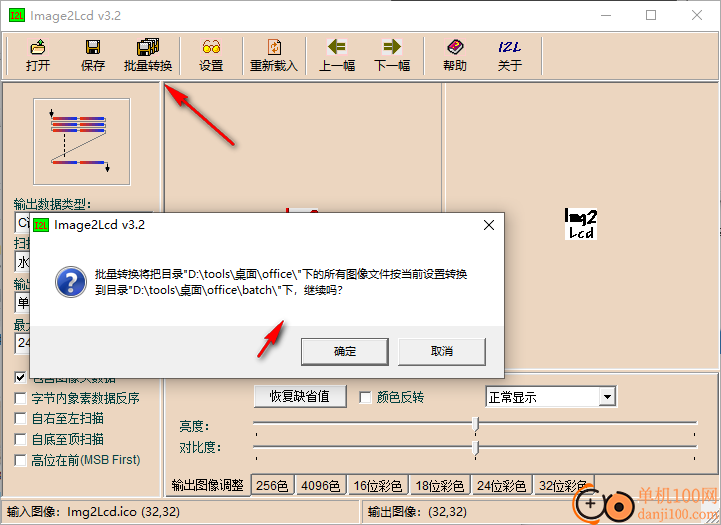
Task: Uncheck the partially hidden checked image header checkbox
Action: [20, 378]
